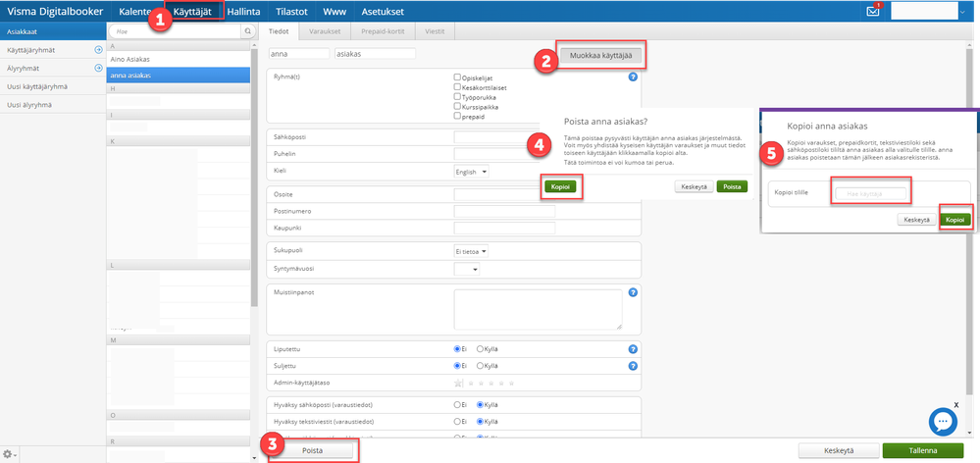This screenshot has height=463, width=980.
Task: Show help for Ryhmä(t) field
Action: 633,77
